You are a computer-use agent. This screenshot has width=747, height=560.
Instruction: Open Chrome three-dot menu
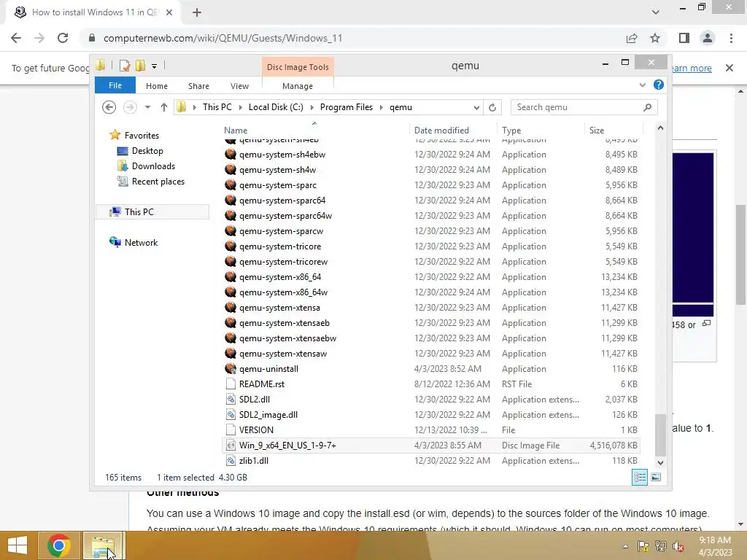tap(731, 38)
